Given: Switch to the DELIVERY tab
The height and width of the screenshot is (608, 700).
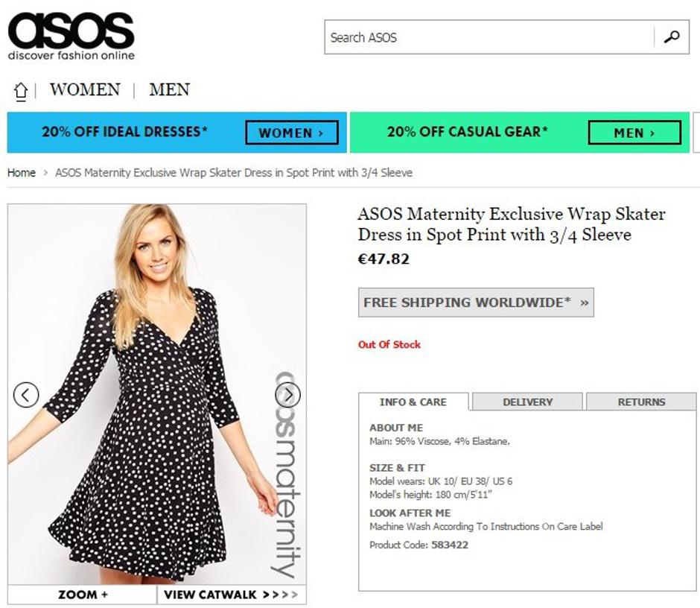Looking at the screenshot, I should point(527,402).
